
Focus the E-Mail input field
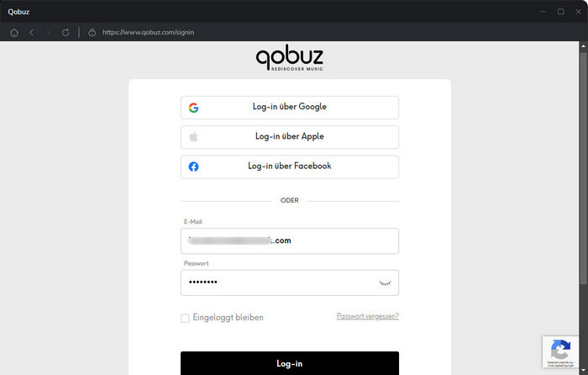290,241
